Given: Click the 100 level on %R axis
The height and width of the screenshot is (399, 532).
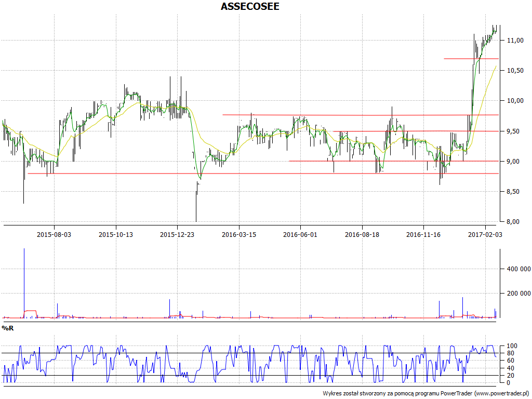Looking at the screenshot, I should [x=512, y=346].
